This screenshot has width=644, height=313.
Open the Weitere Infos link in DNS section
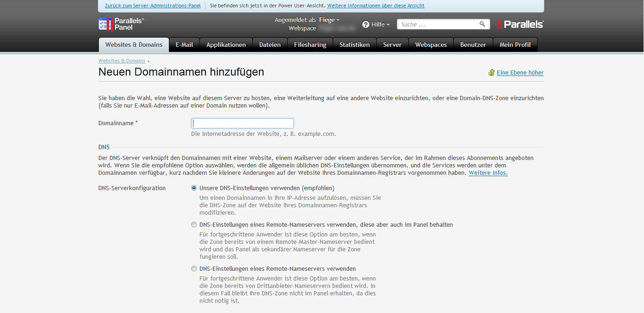487,172
